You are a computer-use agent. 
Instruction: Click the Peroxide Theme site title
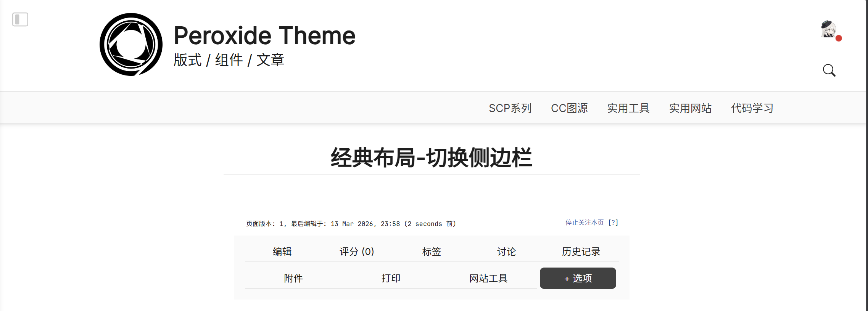pos(264,36)
